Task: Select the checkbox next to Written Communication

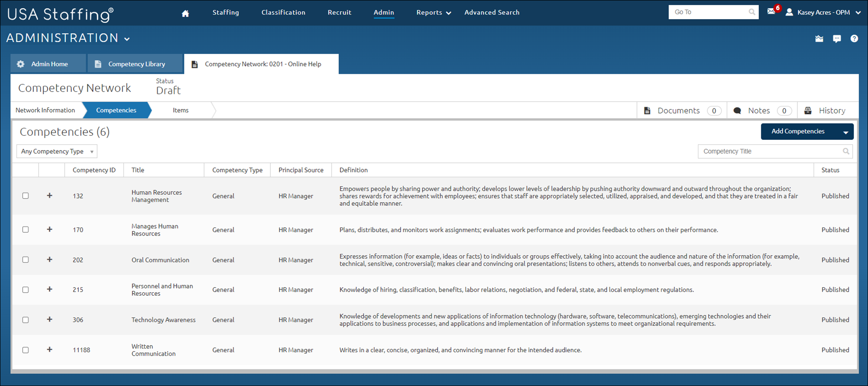Action: 25,350
